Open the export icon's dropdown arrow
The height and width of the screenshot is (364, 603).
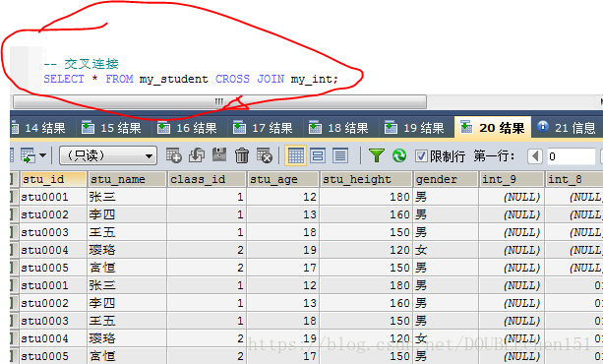pos(42,155)
